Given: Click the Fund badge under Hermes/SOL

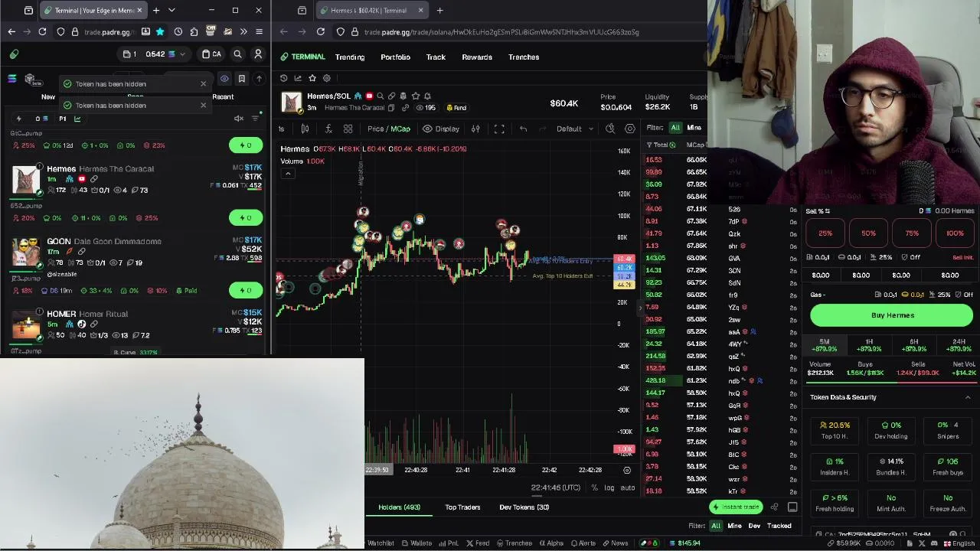Looking at the screenshot, I should click(456, 108).
